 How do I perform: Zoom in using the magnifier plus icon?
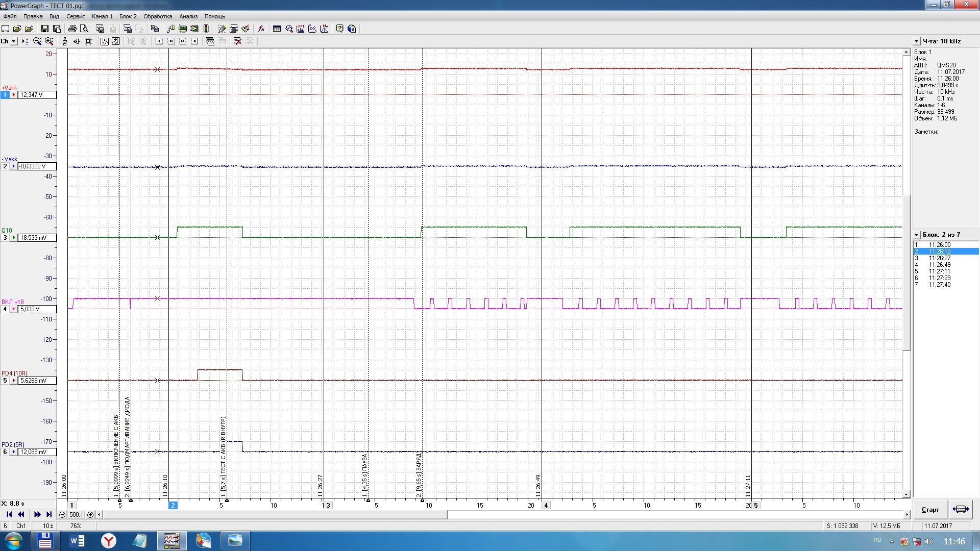(x=49, y=41)
